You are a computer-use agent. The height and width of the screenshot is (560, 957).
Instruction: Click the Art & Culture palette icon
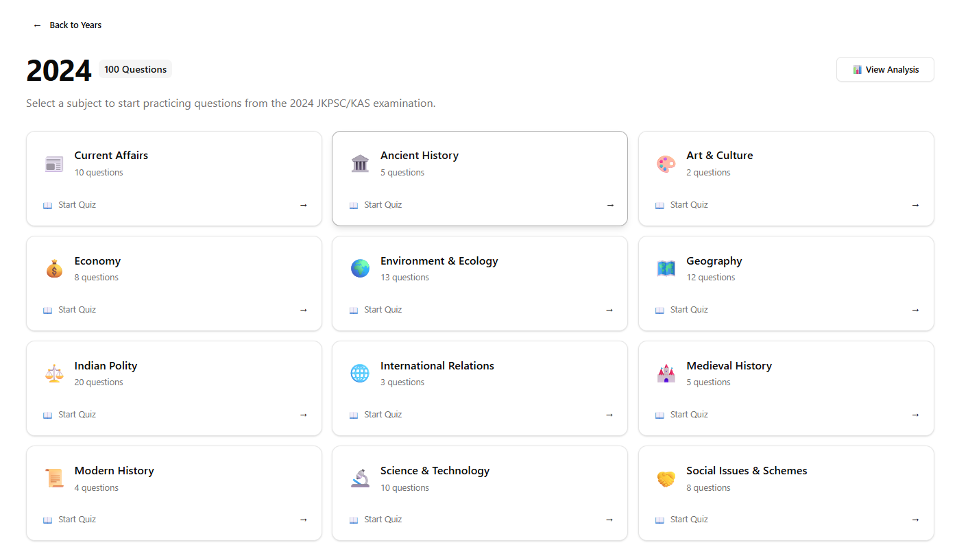(x=666, y=164)
